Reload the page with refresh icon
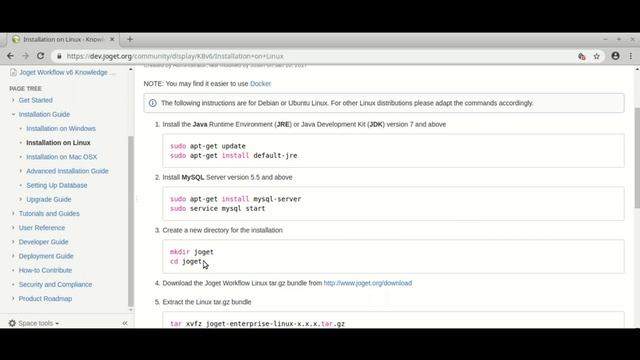This screenshot has width=640, height=360. coord(40,56)
